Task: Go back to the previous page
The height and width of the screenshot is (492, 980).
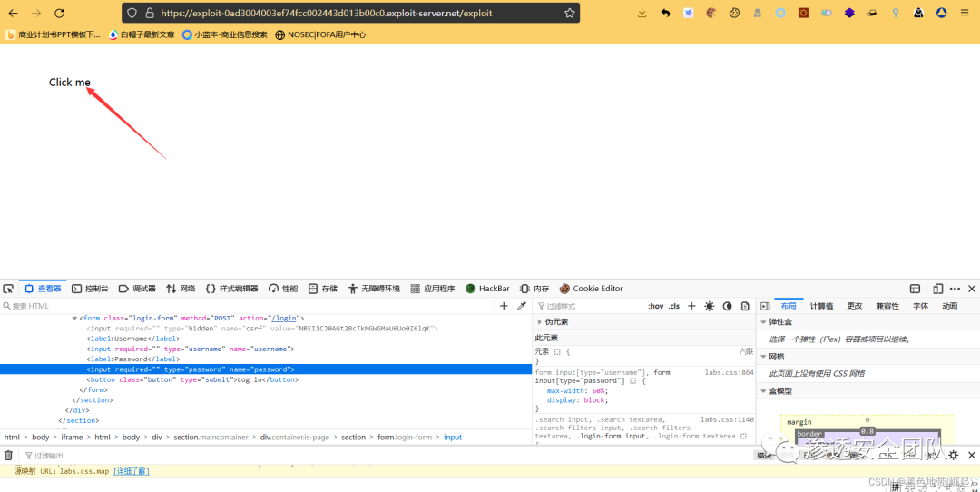Action: tap(13, 13)
